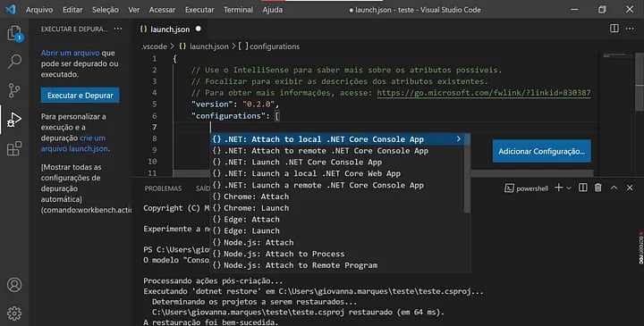Click the Adicionar Configuração button
Screen dimensions: 644x326
click(x=542, y=151)
